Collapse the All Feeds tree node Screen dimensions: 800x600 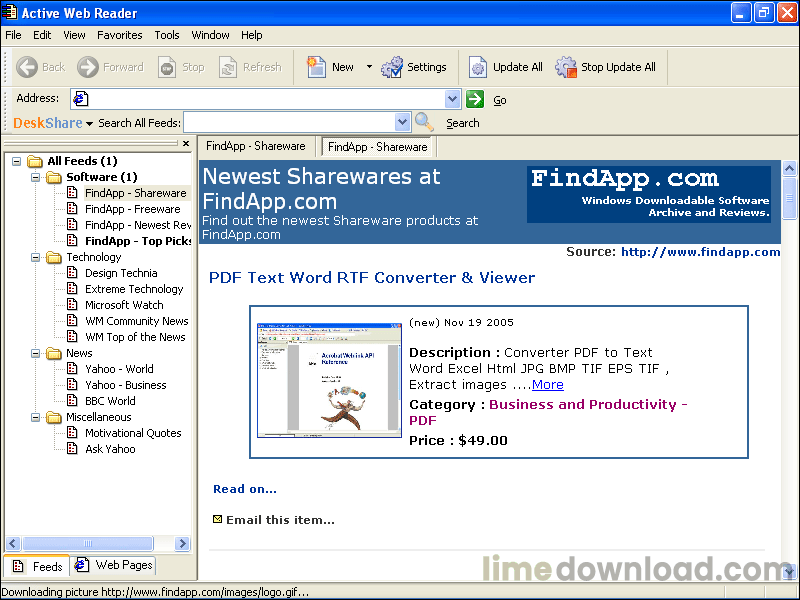(x=16, y=161)
